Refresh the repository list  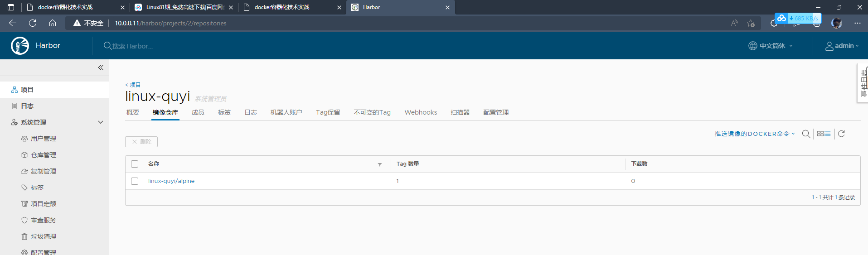[841, 134]
